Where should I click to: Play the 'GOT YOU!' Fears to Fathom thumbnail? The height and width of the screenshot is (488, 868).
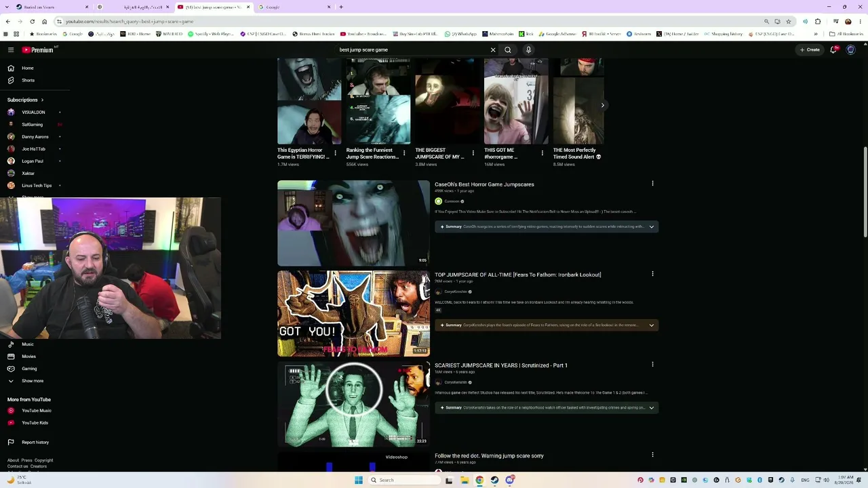tap(353, 313)
